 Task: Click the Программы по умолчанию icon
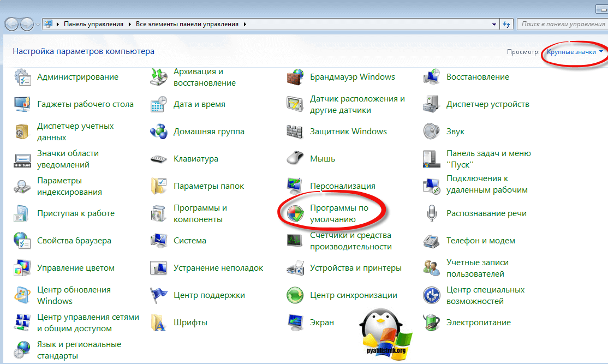(295, 213)
